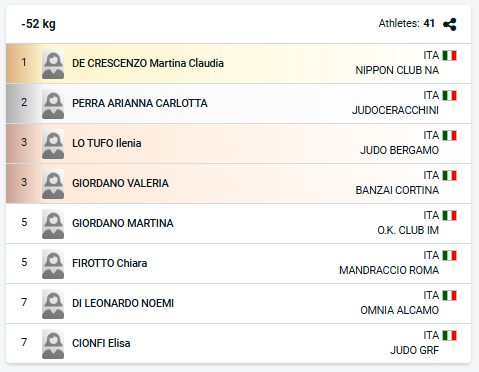Select the LO TUFO Ilenia name
This screenshot has height=372, width=479.
(107, 143)
